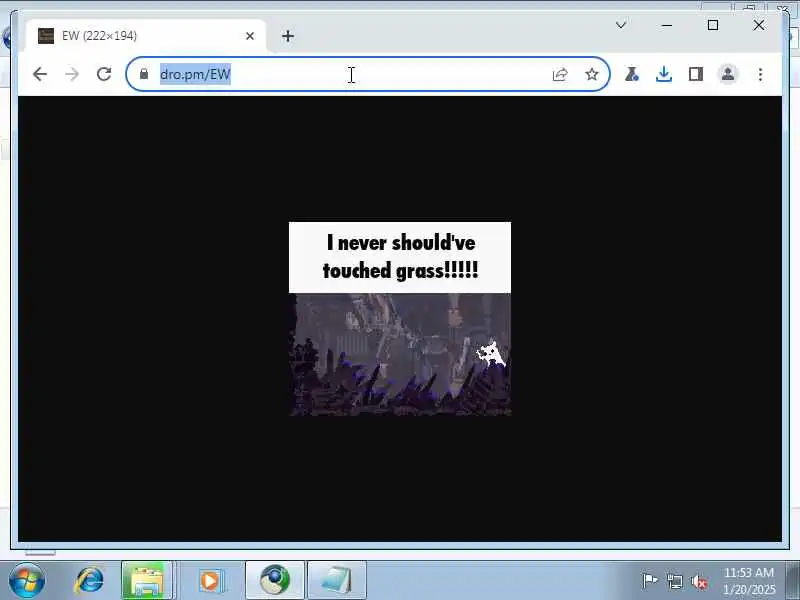Image resolution: width=800 pixels, height=600 pixels.
Task: Open the Notepad taskbar button
Action: pos(337,580)
